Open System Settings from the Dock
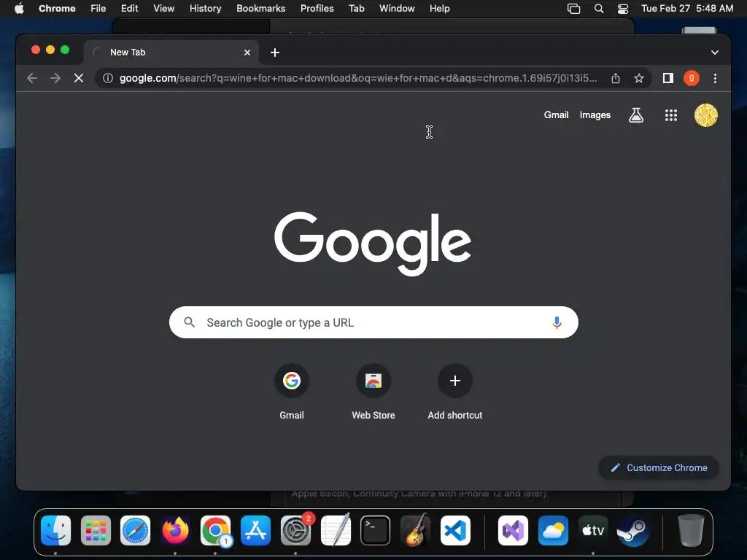This screenshot has width=747, height=560. [x=295, y=530]
